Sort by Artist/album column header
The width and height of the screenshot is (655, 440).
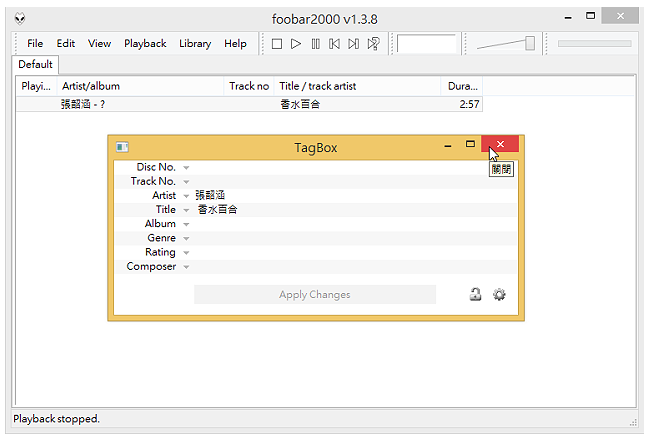pyautogui.click(x=140, y=86)
